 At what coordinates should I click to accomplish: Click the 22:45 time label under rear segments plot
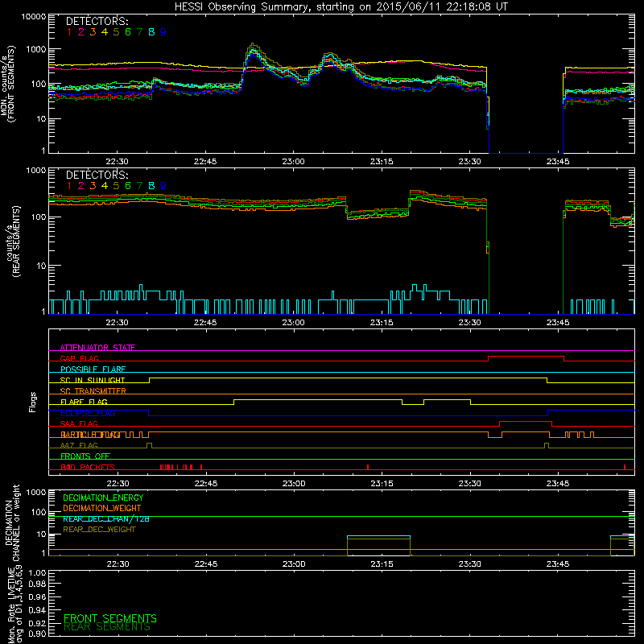click(x=205, y=323)
